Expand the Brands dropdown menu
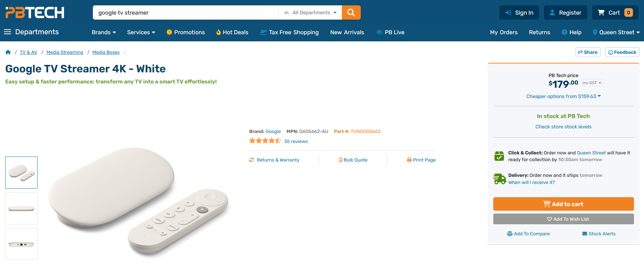 (104, 32)
